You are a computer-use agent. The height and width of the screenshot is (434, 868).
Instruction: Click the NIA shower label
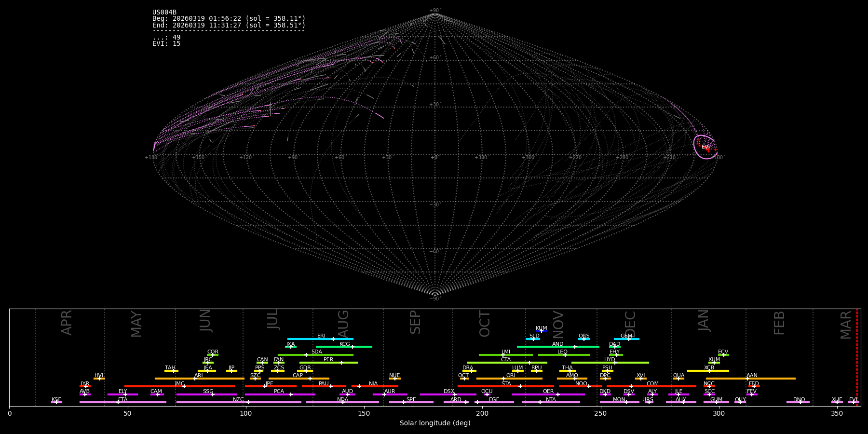tap(373, 384)
